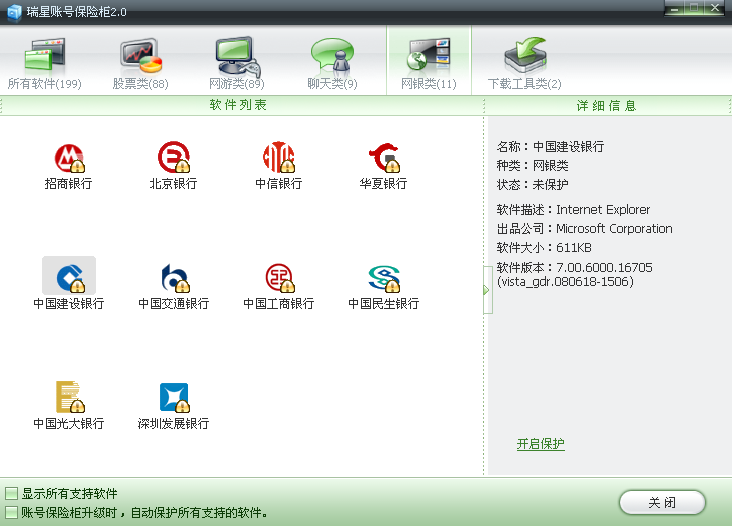Open the 下载工具类(2) category
Viewport: 732px width, 526px height.
(x=524, y=62)
